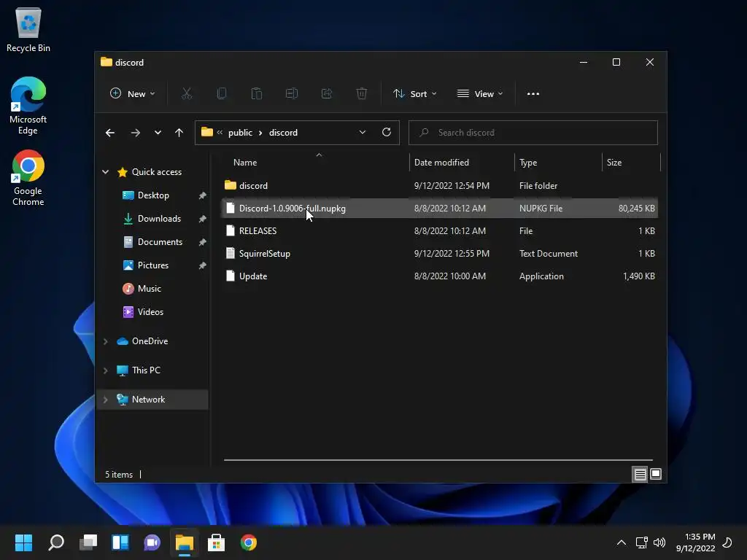The width and height of the screenshot is (747, 560).
Task: Select Downloads in Quick access
Action: 159,219
